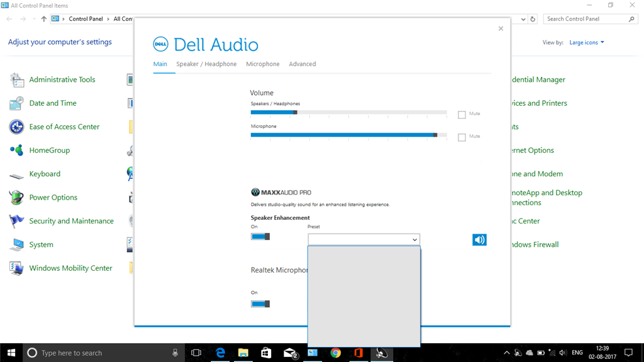Viewport: 644px width, 362px height.
Task: Switch to the Microphone tab
Action: pos(263,64)
